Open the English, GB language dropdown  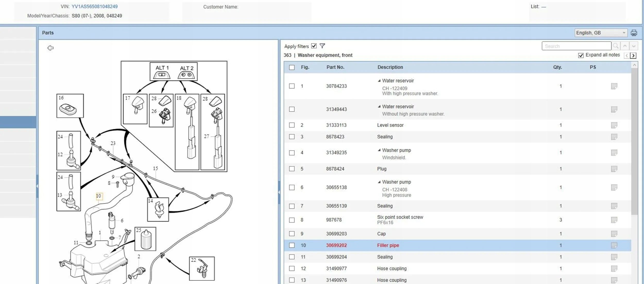600,33
